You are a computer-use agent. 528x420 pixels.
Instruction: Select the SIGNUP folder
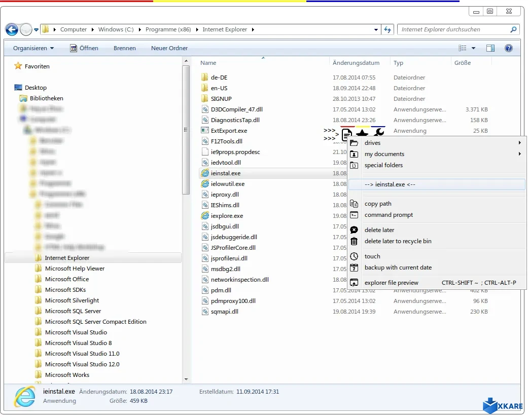tap(221, 99)
